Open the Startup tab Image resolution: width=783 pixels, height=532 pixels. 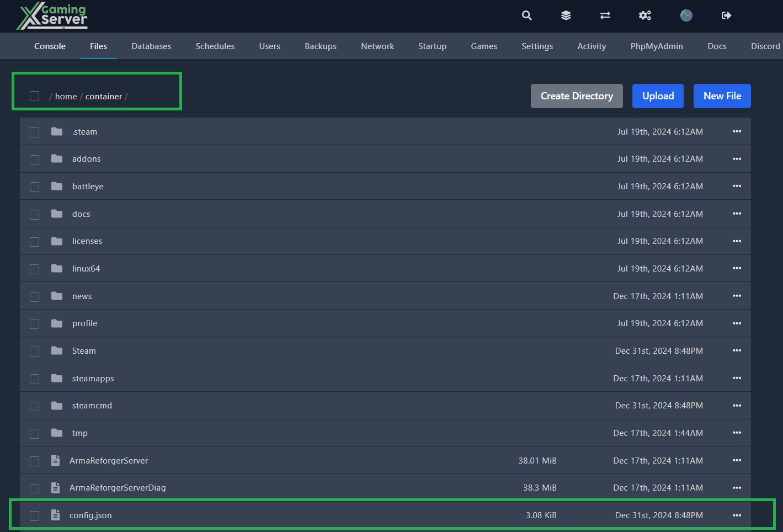tap(432, 46)
